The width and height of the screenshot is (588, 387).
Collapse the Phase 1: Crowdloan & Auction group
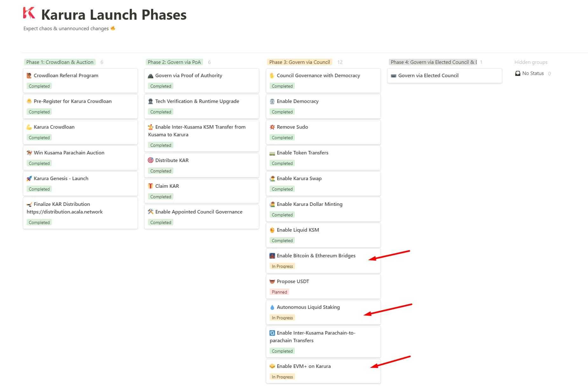(x=60, y=62)
